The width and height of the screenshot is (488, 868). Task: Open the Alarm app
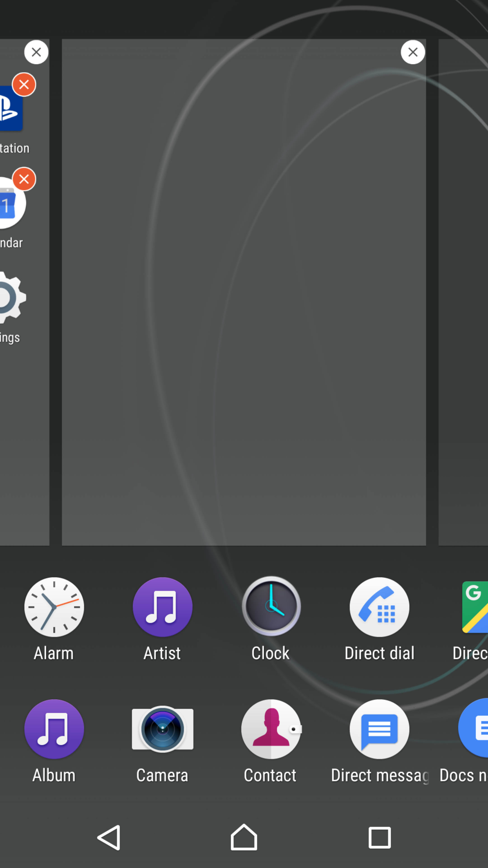tap(54, 607)
